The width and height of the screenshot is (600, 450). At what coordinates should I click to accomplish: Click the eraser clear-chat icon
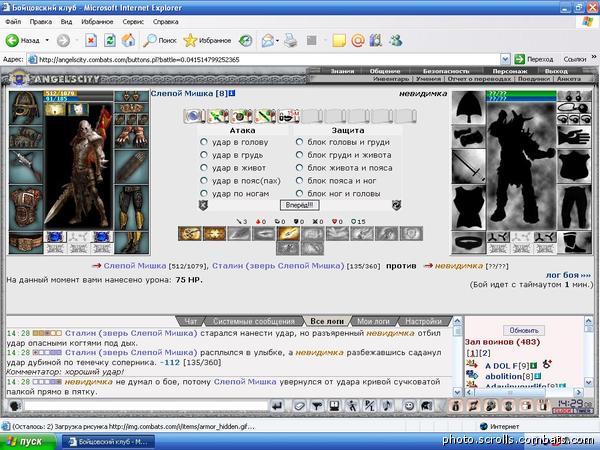coord(299,406)
